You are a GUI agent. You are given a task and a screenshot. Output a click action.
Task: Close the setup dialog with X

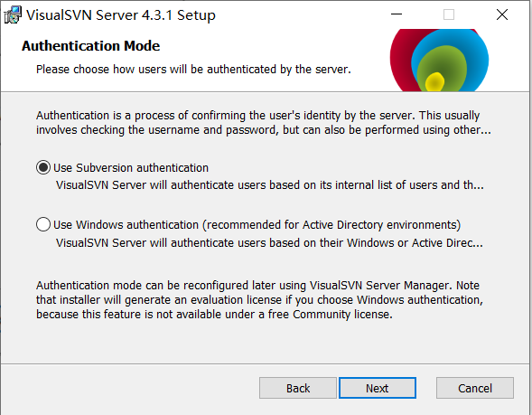click(502, 14)
